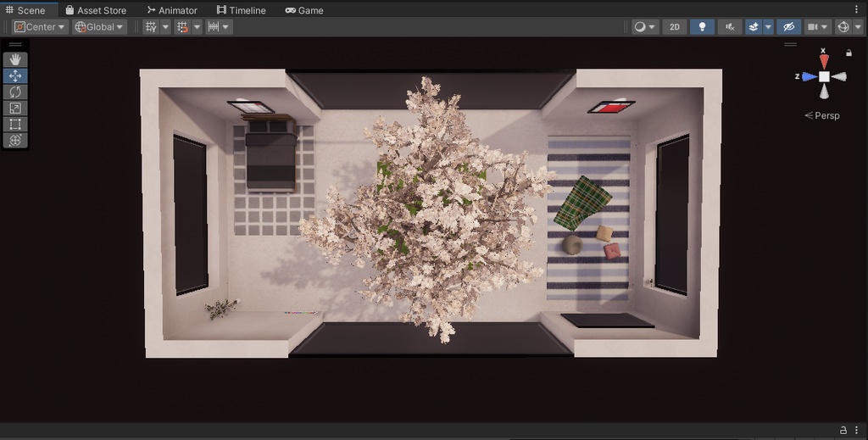The image size is (868, 440).
Task: Click the blue Z axis cone on gizmo
Action: (810, 77)
